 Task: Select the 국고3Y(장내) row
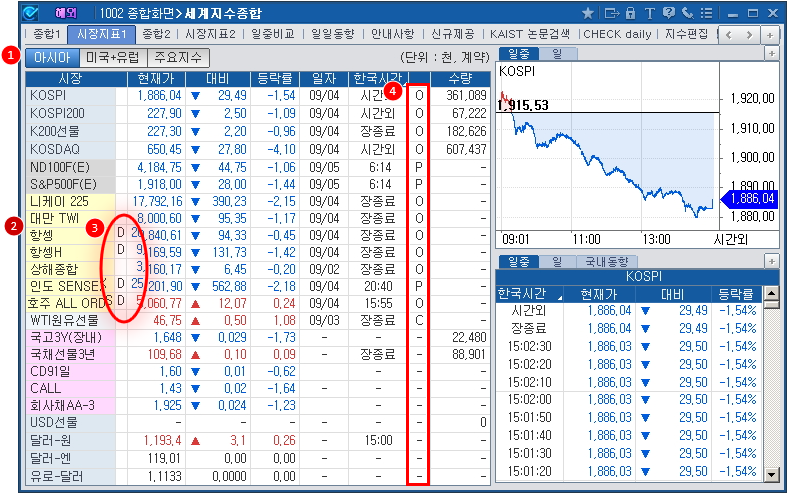point(257,337)
